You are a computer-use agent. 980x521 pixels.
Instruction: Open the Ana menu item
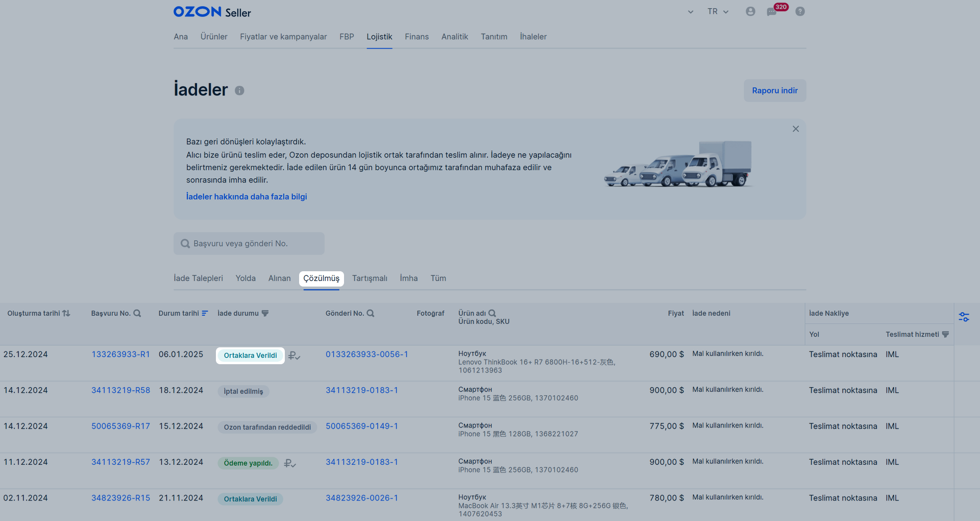[x=181, y=37]
